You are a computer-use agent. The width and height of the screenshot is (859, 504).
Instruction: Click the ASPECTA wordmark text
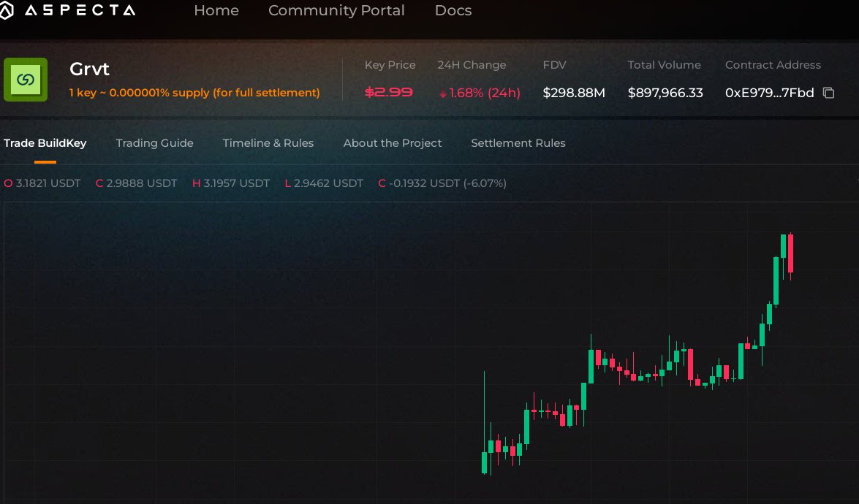click(80, 10)
